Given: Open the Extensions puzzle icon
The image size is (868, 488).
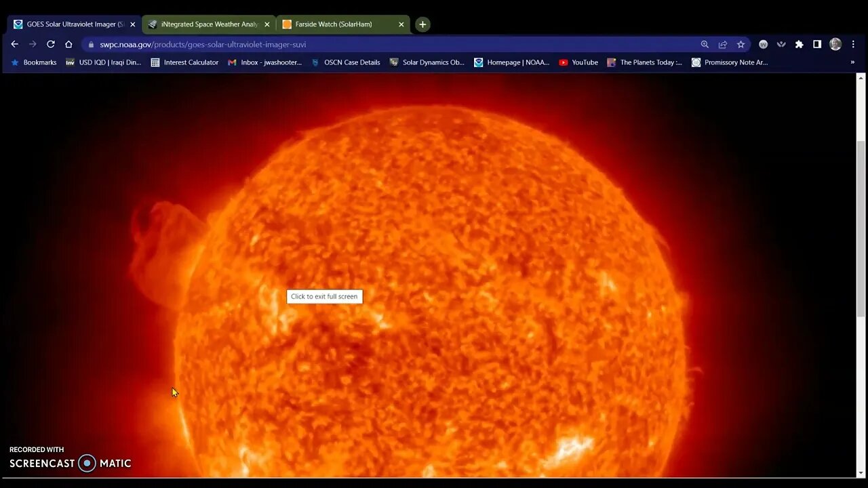Looking at the screenshot, I should point(800,44).
